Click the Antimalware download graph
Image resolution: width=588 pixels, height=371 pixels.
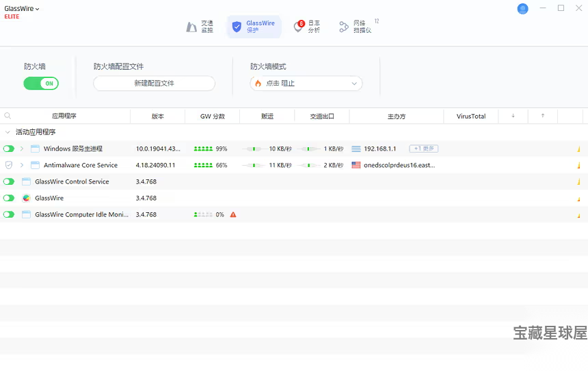tap(254, 165)
